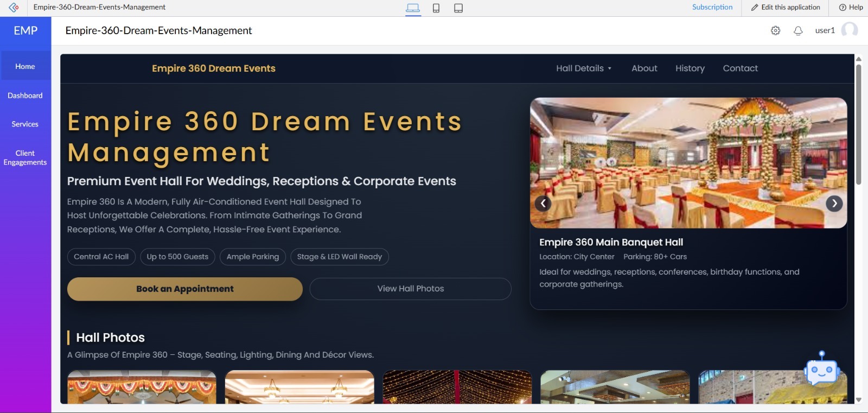Open the Subscription link
The height and width of the screenshot is (413, 868).
712,7
